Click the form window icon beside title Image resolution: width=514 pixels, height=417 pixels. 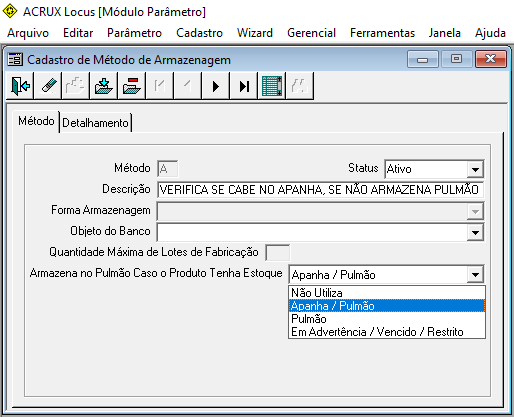[15, 59]
